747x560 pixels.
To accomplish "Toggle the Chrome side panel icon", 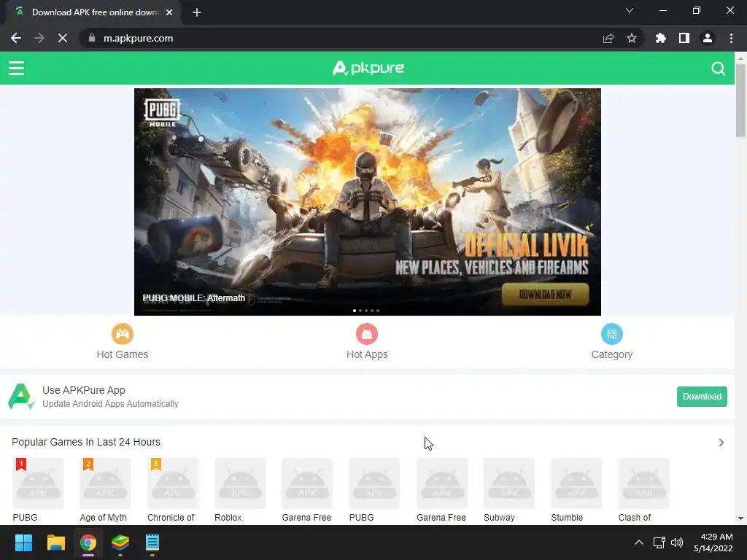I will pyautogui.click(x=684, y=38).
